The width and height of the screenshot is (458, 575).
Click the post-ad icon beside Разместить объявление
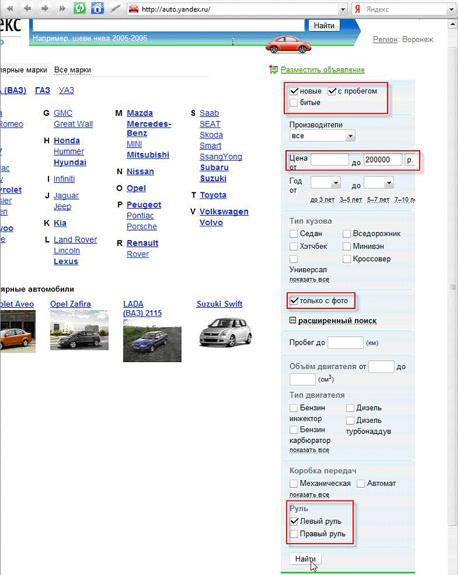pos(273,69)
